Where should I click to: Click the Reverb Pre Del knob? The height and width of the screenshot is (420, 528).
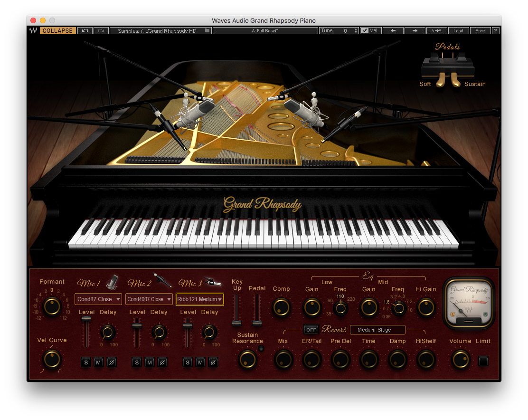coord(340,359)
